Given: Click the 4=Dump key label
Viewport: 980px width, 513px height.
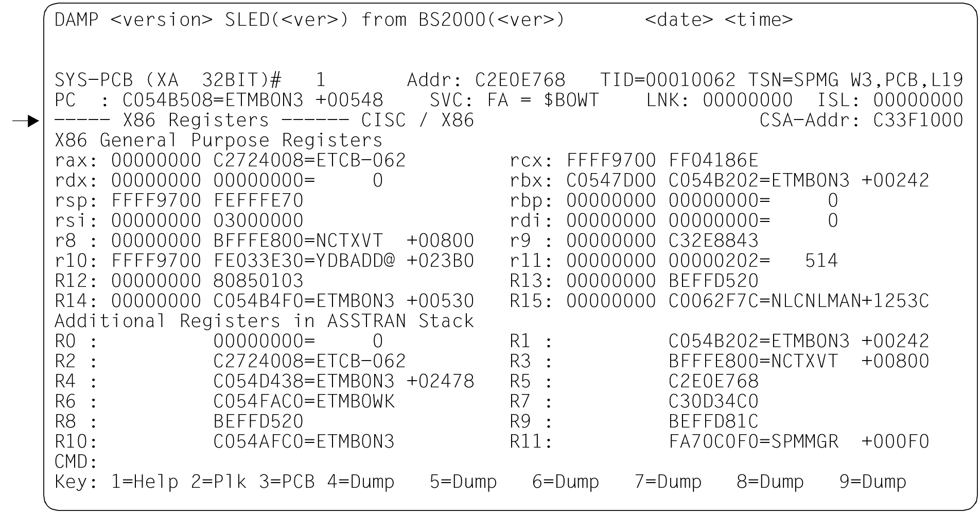Looking at the screenshot, I should (361, 482).
